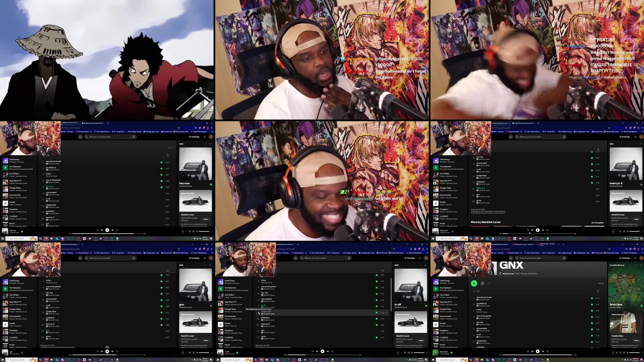Viewport: 644px width, 362px height.
Task: Toggle repeat in the Brick Fees player bar
Action: coord(547,351)
